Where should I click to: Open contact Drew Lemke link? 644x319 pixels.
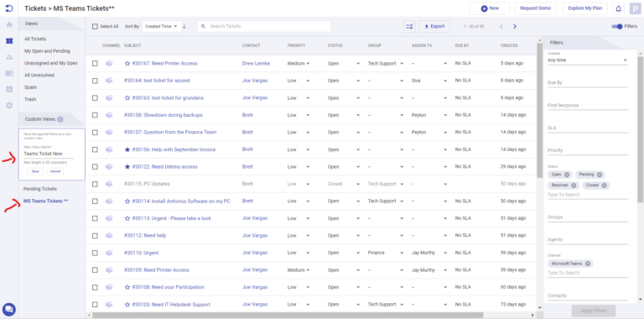pyautogui.click(x=255, y=63)
